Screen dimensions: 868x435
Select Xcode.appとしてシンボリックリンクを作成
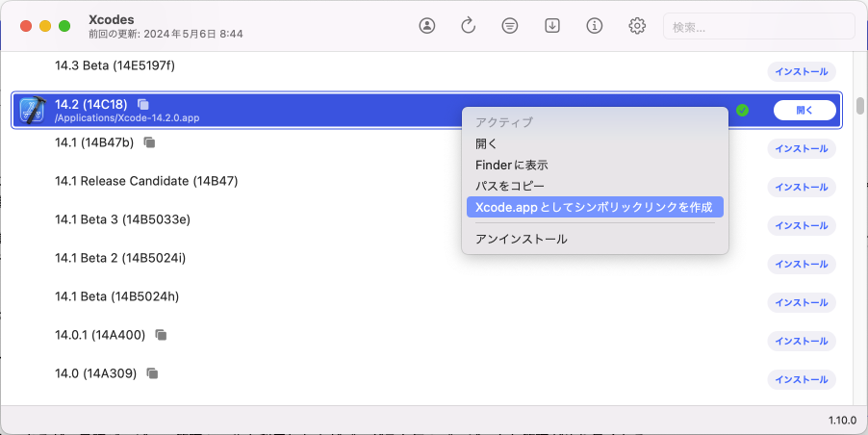[595, 207]
